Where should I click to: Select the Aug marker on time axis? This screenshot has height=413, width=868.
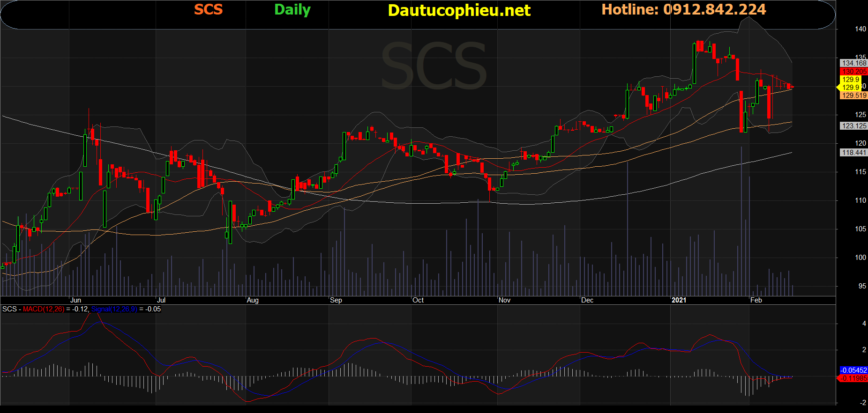(x=253, y=300)
